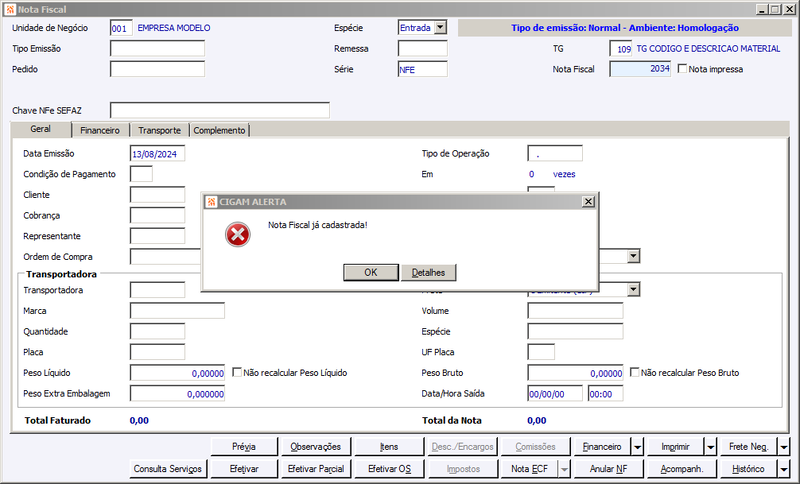The height and width of the screenshot is (484, 800).
Task: Open the Histórico button
Action: pyautogui.click(x=749, y=469)
